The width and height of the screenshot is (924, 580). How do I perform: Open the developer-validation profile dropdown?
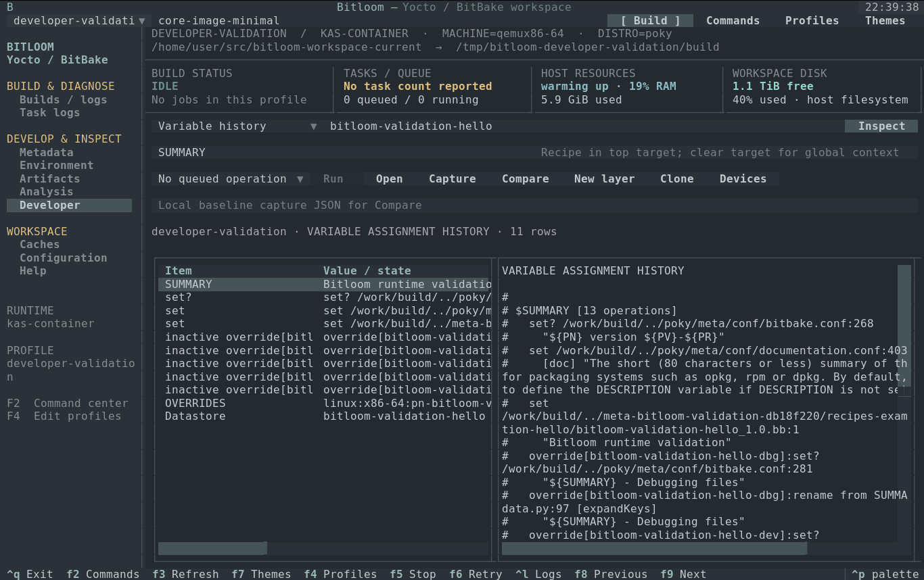pos(79,20)
